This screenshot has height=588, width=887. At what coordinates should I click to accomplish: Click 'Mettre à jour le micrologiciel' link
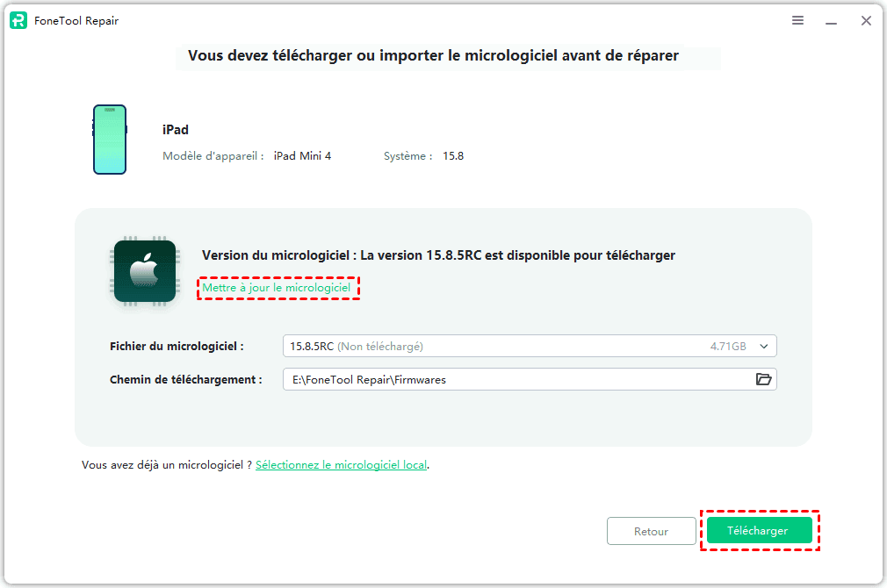[x=277, y=288]
